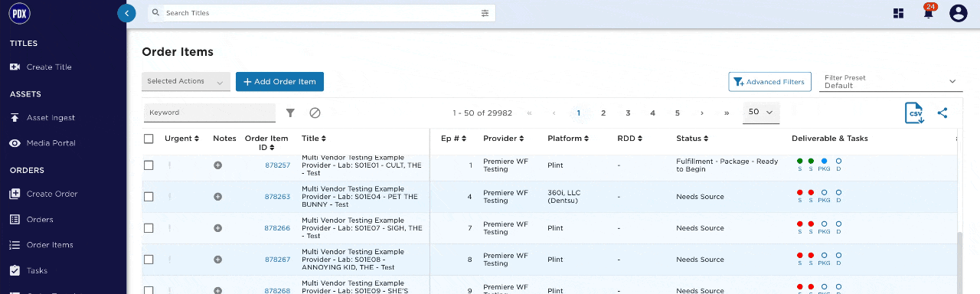The height and width of the screenshot is (294, 980).
Task: Open Advanced Filters
Action: point(769,82)
